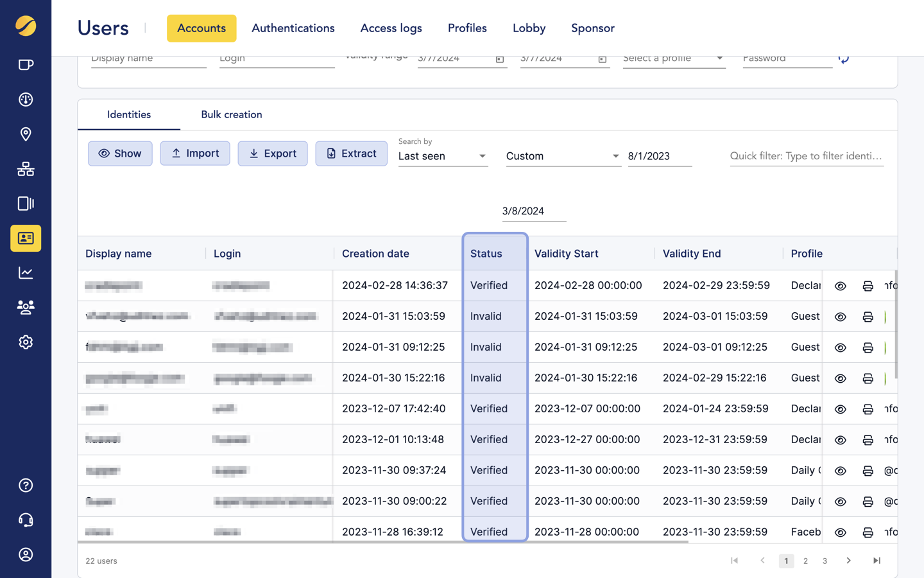The width and height of the screenshot is (924, 578).
Task: Open the analytics chart sidebar icon
Action: [x=26, y=273]
